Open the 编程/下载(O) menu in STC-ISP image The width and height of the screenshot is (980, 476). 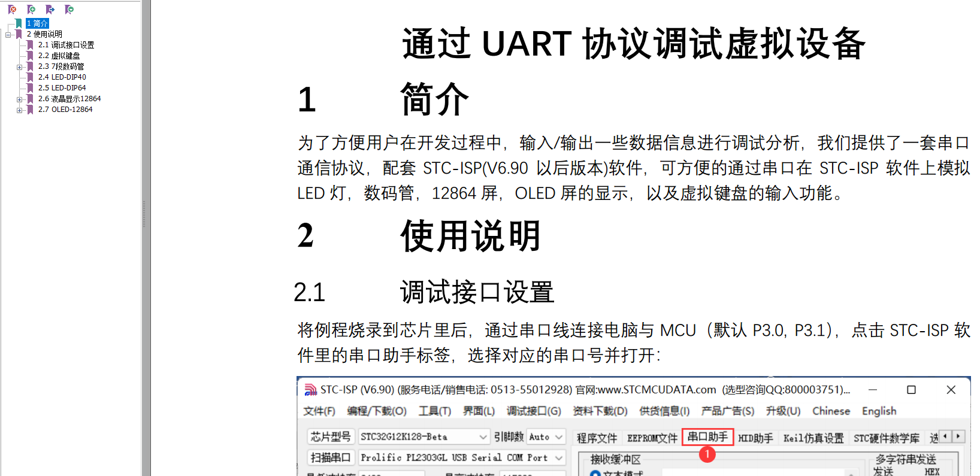tap(377, 411)
